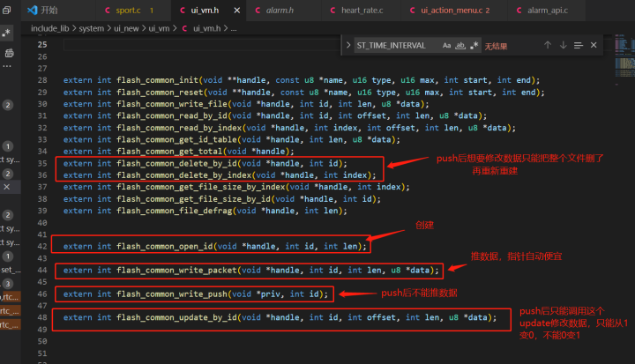This screenshot has width=635, height=364.
Task: Switch to the alarm.h tab
Action: click(280, 10)
